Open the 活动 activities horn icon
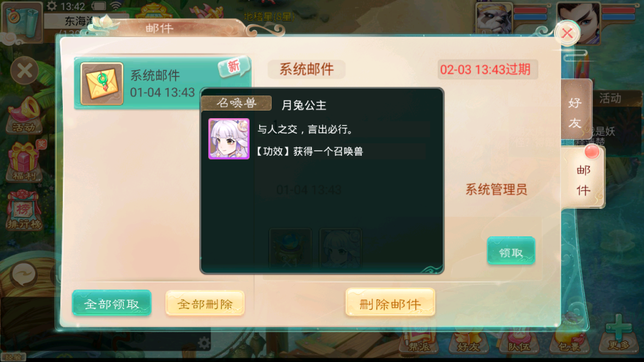This screenshot has width=644, height=362. [x=25, y=115]
